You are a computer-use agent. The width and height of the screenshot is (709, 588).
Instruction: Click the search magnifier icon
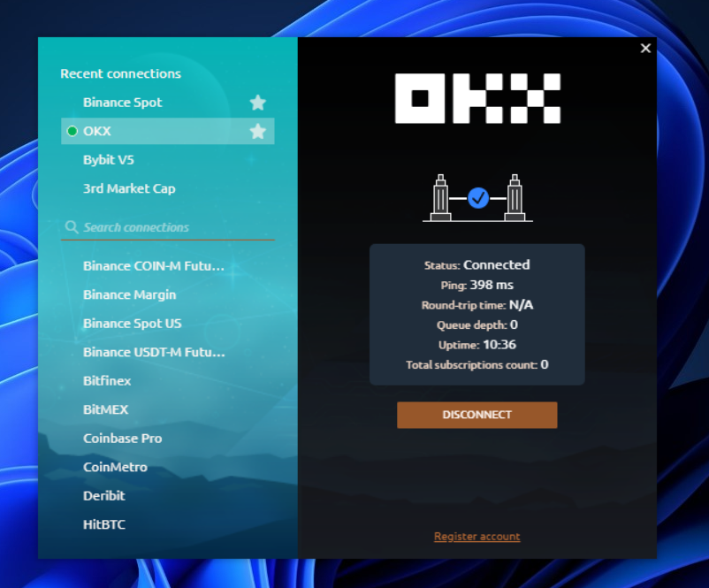72,227
